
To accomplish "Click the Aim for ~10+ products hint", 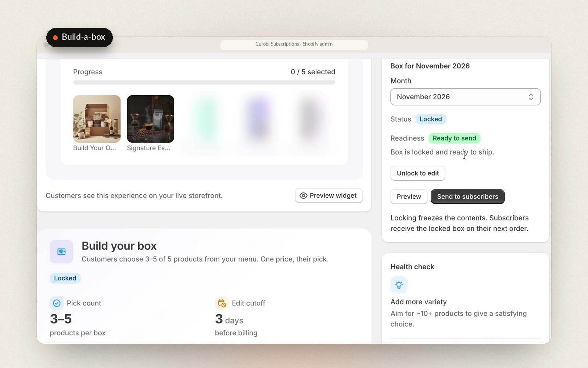I will [x=459, y=319].
